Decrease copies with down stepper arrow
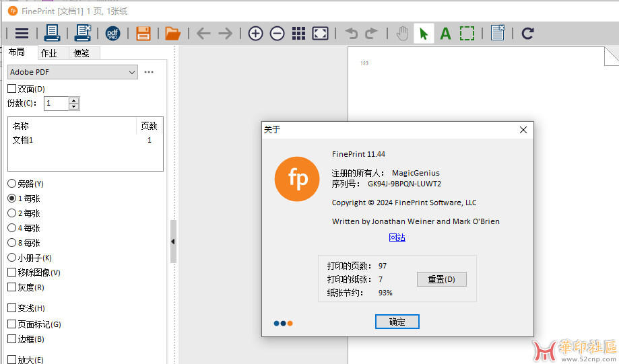Screen dimensions: 619x364 [x=74, y=107]
